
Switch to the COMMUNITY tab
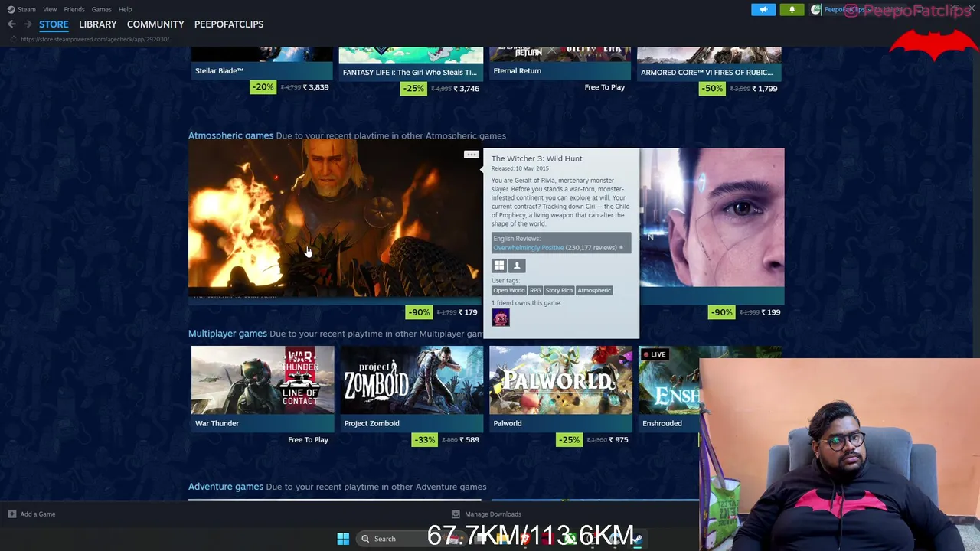pyautogui.click(x=155, y=24)
